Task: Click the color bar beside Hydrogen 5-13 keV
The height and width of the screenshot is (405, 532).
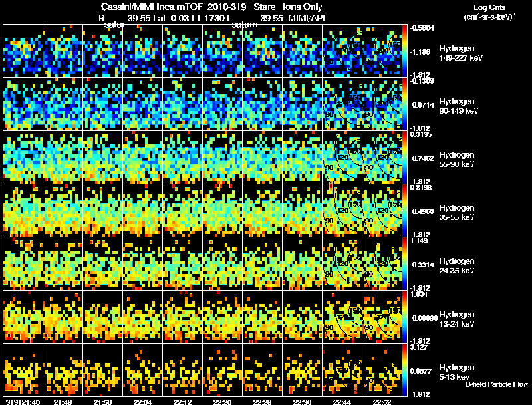Action: pos(404,370)
